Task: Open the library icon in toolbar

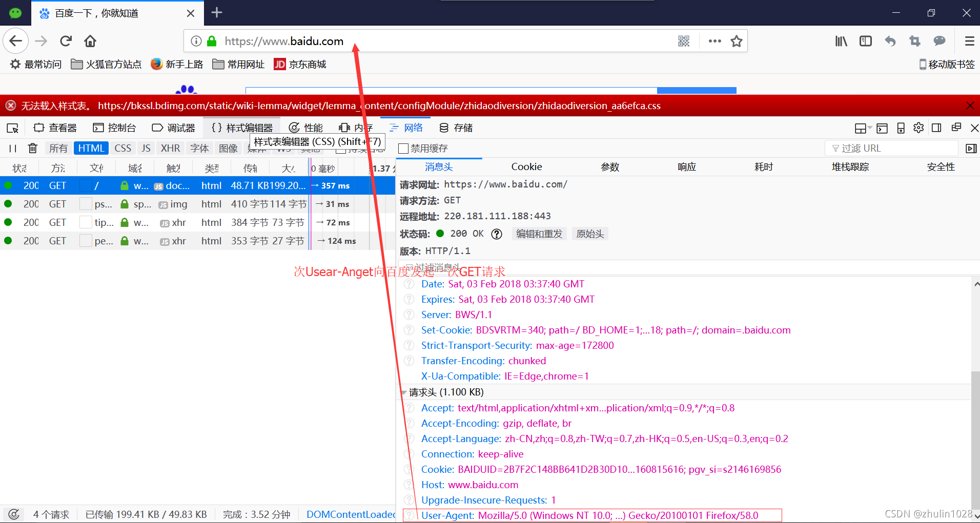Action: (841, 41)
